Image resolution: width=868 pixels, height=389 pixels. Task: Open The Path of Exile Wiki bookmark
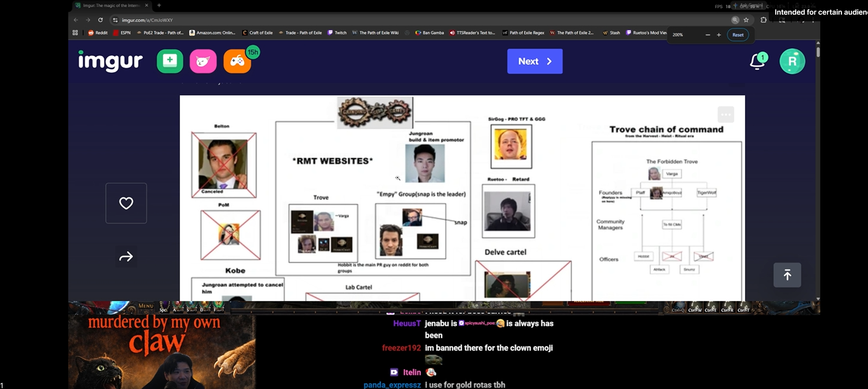point(376,33)
